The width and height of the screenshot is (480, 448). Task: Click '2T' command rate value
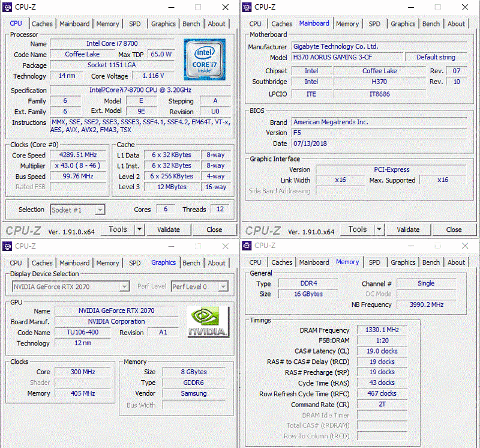tap(382, 404)
